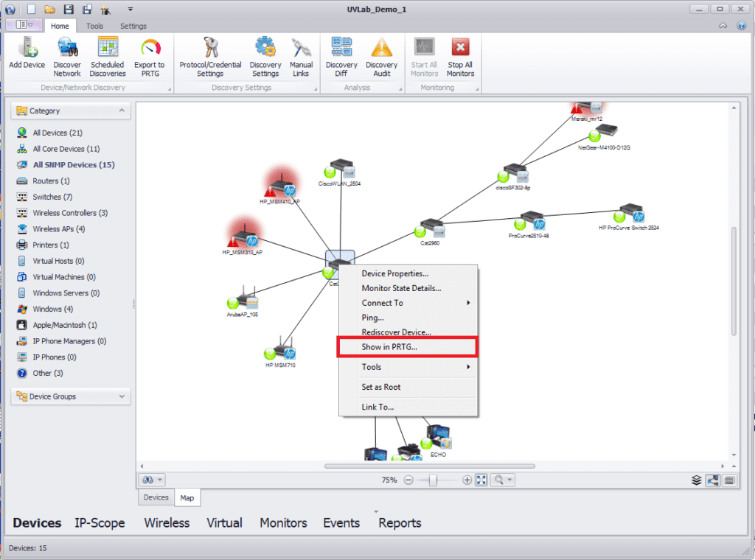This screenshot has width=755, height=560.
Task: Select the Cat2960 switch node
Action: tap(431, 228)
